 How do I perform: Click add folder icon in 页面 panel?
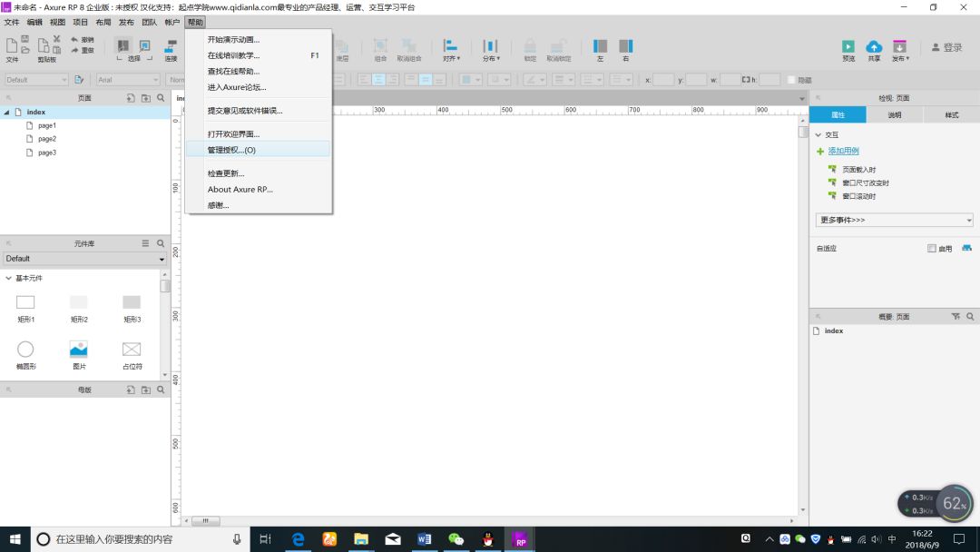(x=145, y=97)
